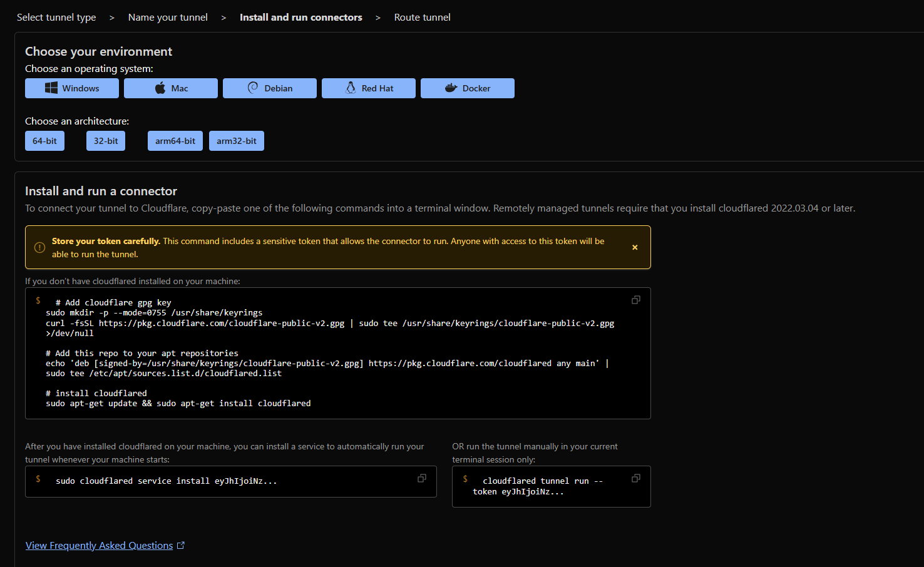This screenshot has width=924, height=567.
Task: Jump to the Route tunnel step
Action: 423,18
